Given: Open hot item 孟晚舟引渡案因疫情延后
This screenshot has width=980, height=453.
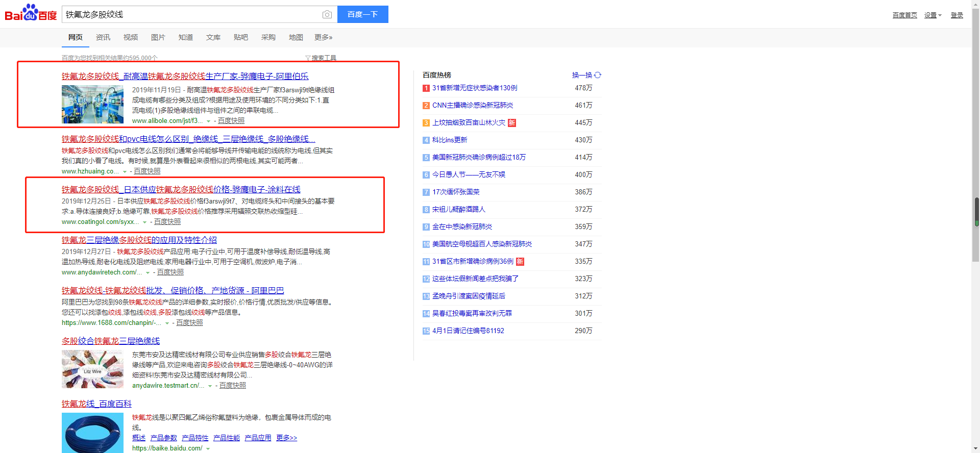Looking at the screenshot, I should pyautogui.click(x=469, y=296).
